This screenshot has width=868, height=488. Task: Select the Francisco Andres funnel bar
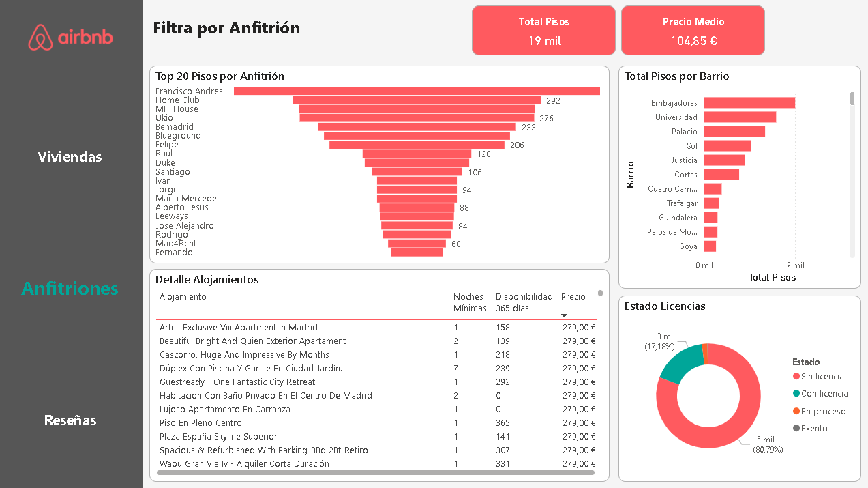point(416,91)
